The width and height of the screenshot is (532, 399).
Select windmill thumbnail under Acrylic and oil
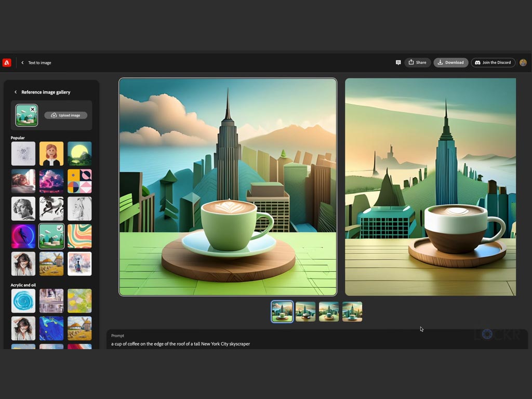(79, 328)
